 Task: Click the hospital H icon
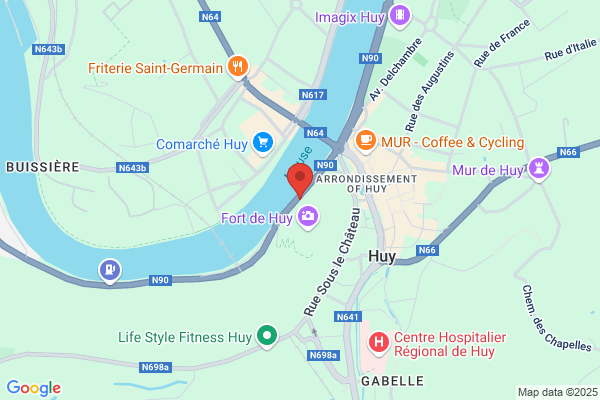click(379, 343)
